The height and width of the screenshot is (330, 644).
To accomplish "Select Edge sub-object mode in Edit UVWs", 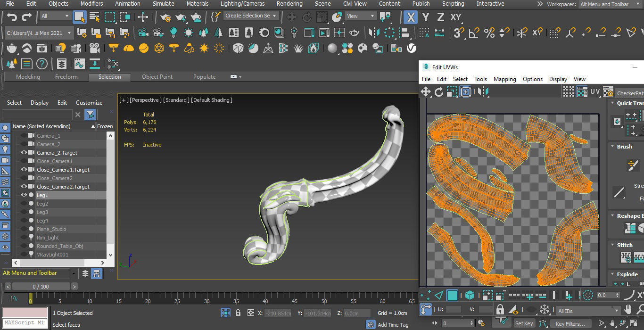I will pyautogui.click(x=439, y=295).
